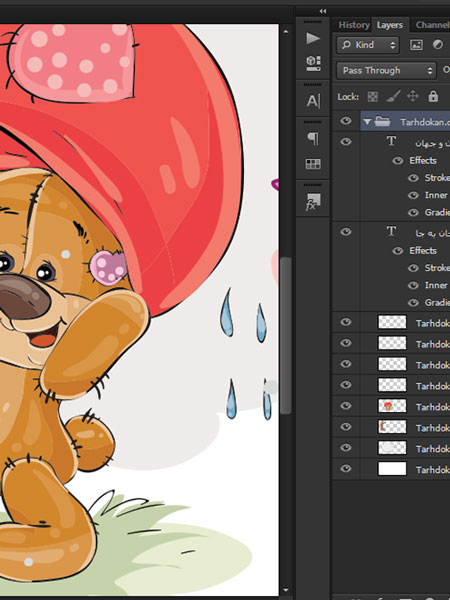Image resolution: width=450 pixels, height=600 pixels.
Task: Toggle Gradient effect eye under 'و جهان' layer
Action: point(413,212)
